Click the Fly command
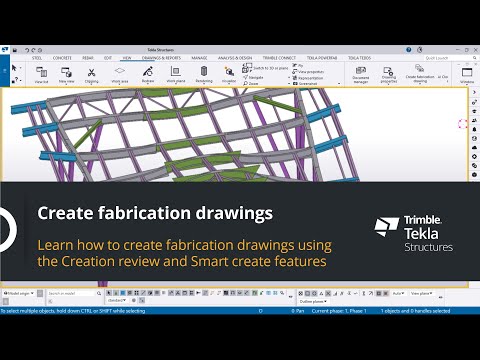This screenshot has height=360, width=480. click(298, 66)
